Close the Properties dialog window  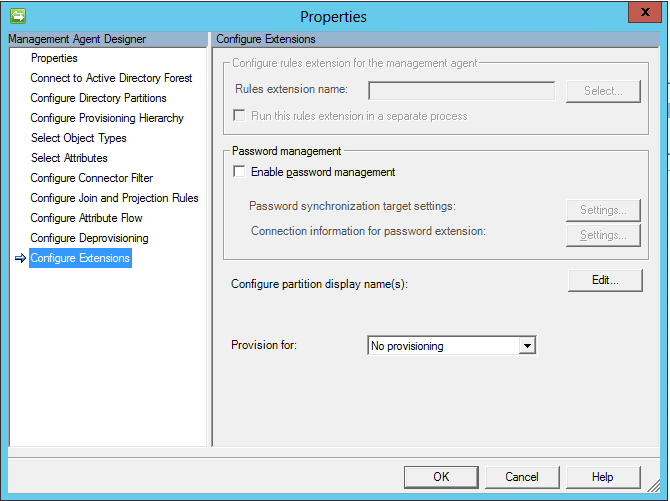(x=642, y=13)
